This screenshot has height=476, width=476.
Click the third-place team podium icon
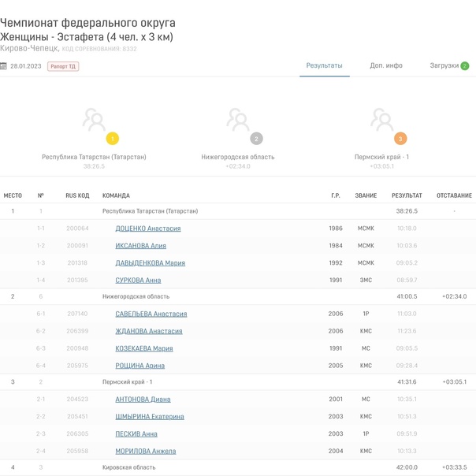click(x=381, y=120)
